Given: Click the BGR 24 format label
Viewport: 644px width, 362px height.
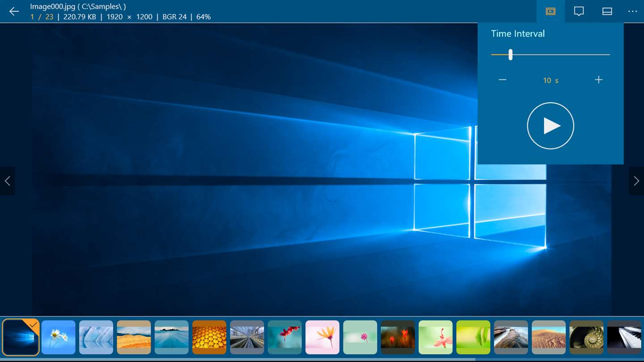Looking at the screenshot, I should (x=174, y=17).
